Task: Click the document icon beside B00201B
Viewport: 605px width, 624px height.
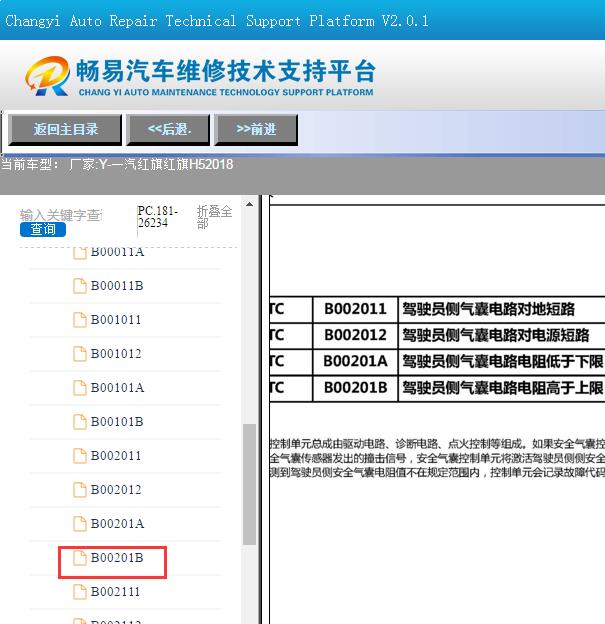Action: pyautogui.click(x=80, y=558)
